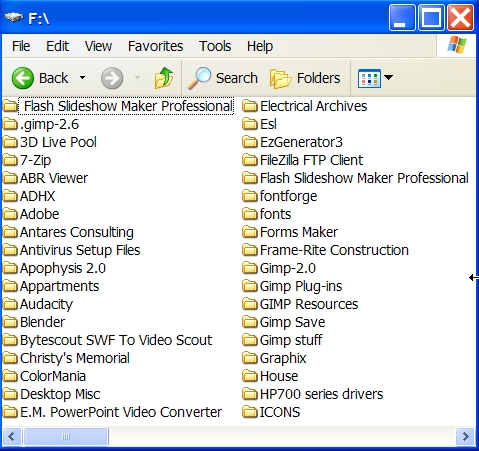Open the Favorites menu
Image resolution: width=479 pixels, height=451 pixels.
[x=155, y=46]
